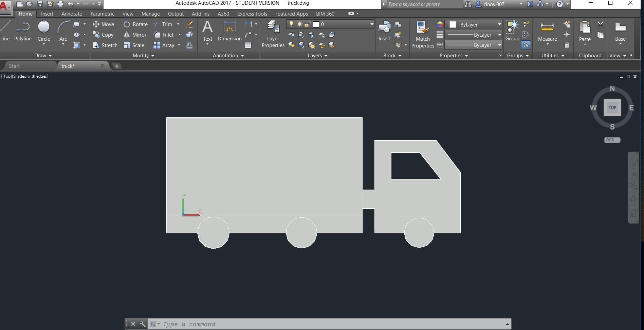644x330 pixels.
Task: Select the Erase tool in Modify panel
Action: (189, 24)
